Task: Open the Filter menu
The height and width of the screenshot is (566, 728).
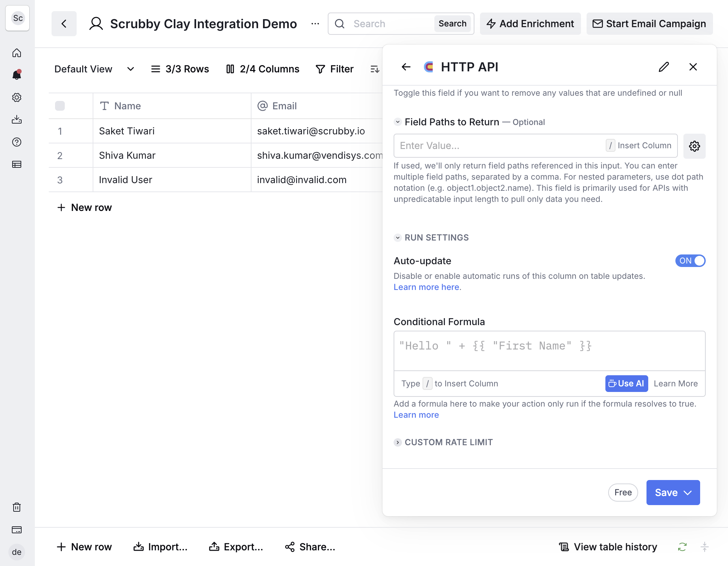Action: pos(334,69)
